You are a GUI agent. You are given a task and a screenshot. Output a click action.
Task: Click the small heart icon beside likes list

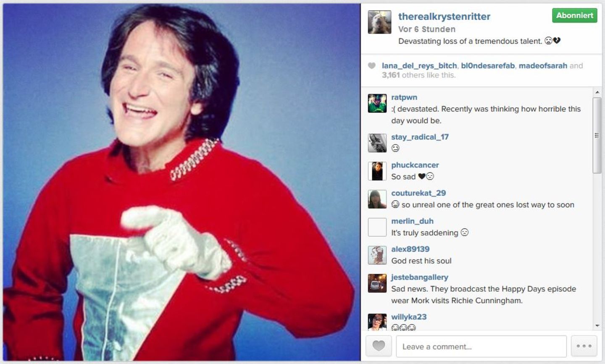tap(372, 65)
